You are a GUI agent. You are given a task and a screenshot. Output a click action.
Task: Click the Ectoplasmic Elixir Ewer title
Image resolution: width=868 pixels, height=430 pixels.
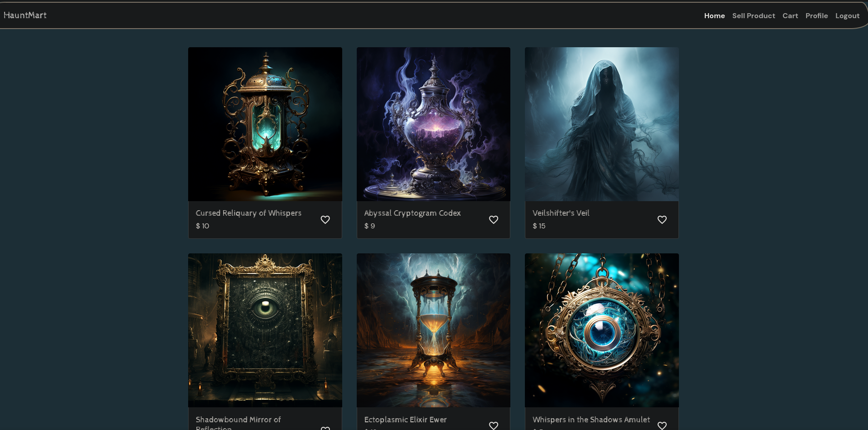tap(405, 420)
